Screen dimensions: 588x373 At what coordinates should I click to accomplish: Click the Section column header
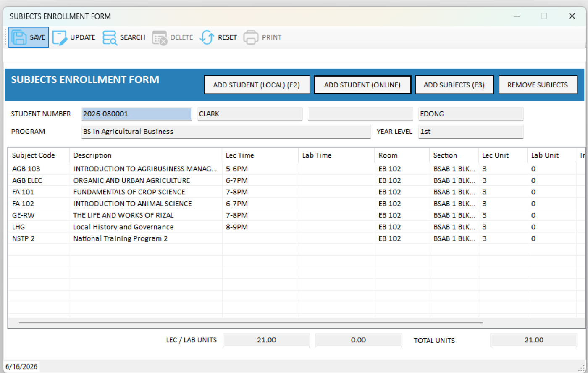[x=454, y=155]
